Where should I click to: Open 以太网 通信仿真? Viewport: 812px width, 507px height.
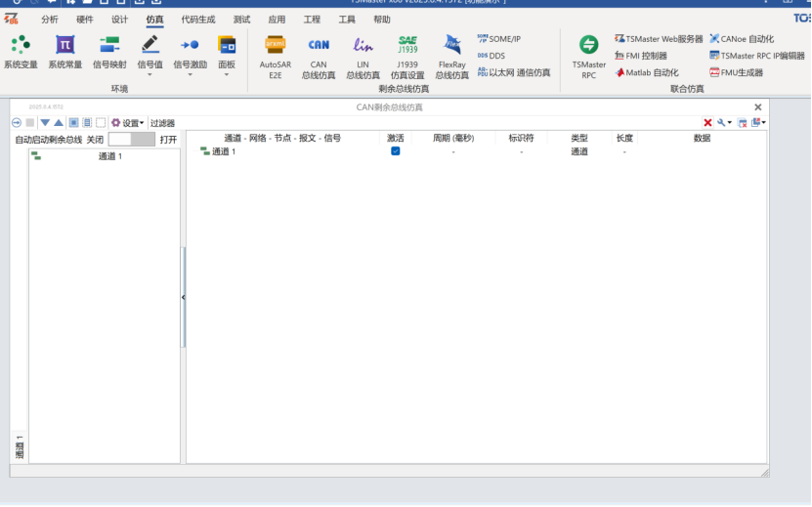coord(514,72)
